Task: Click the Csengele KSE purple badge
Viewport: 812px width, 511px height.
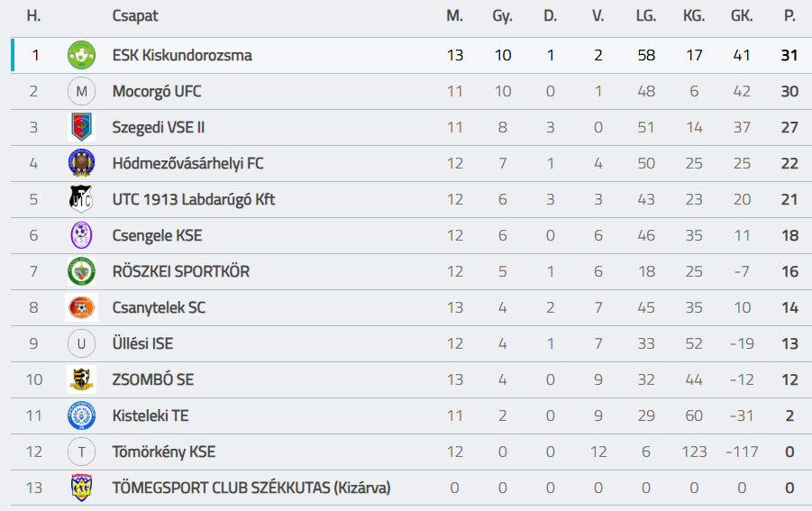Action: coord(81,235)
